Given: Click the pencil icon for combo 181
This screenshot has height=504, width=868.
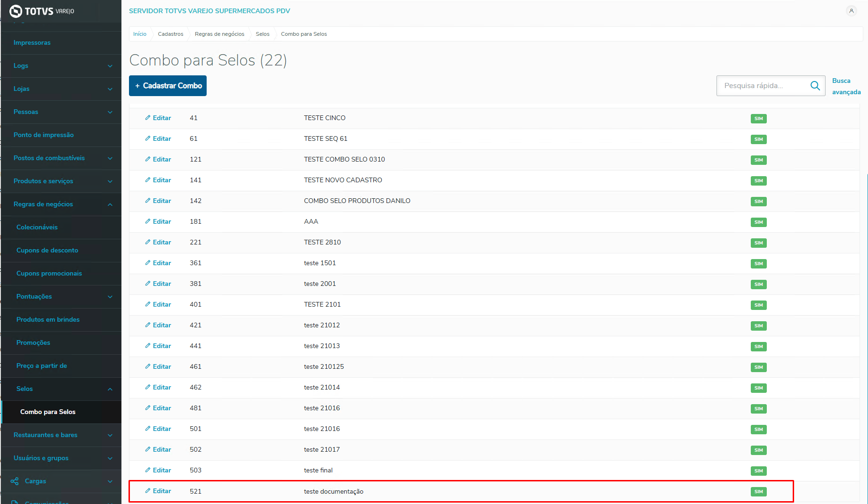Looking at the screenshot, I should tap(148, 221).
